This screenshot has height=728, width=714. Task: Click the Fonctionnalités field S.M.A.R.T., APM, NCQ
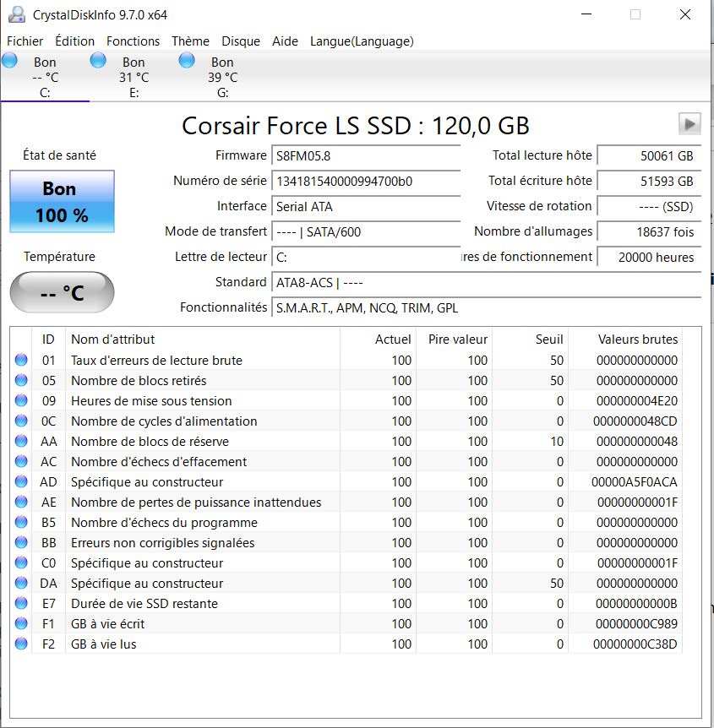coord(486,307)
